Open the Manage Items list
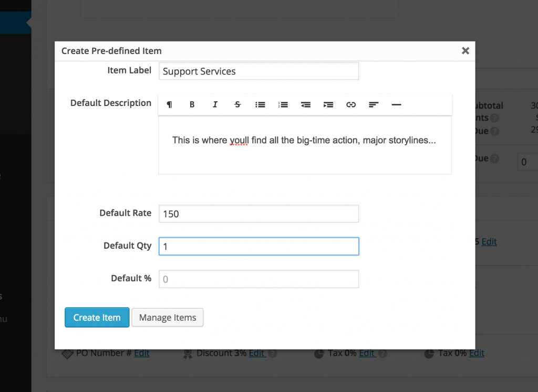The image size is (538, 392). [167, 317]
